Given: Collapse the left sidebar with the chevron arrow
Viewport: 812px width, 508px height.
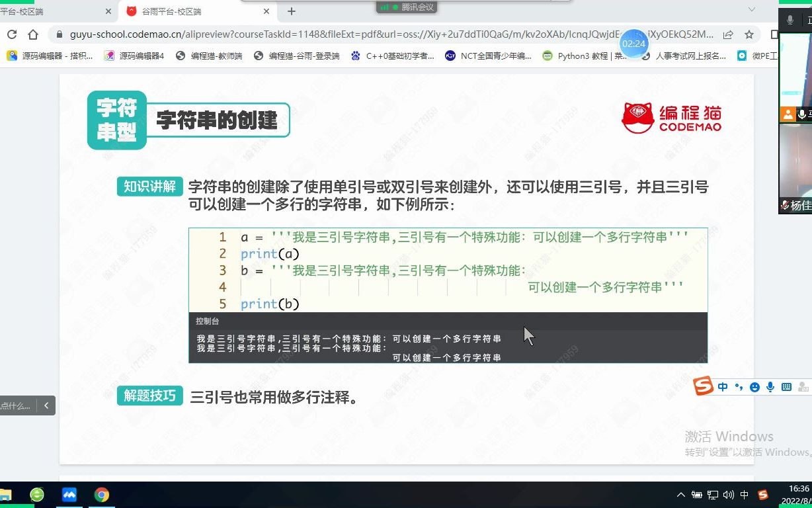Looking at the screenshot, I should (46, 405).
